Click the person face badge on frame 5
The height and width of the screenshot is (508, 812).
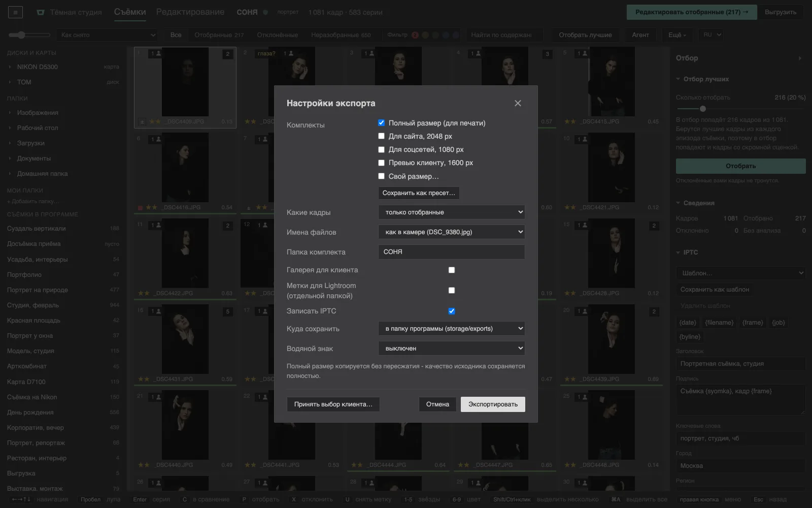tap(582, 53)
